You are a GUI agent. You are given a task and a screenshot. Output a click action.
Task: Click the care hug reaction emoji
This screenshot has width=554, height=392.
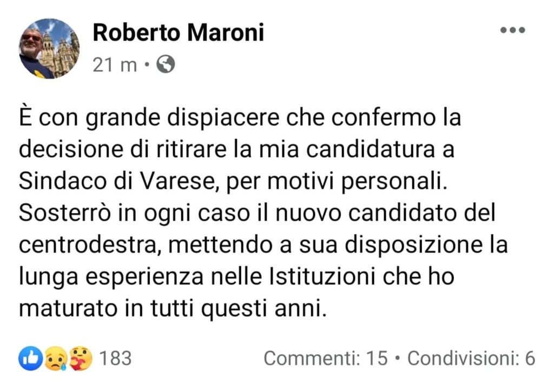pyautogui.click(x=81, y=358)
